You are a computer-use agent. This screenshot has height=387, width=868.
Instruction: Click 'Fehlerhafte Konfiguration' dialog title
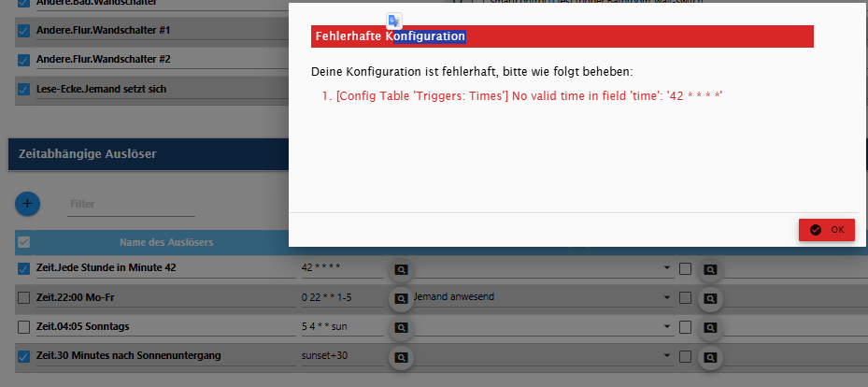[391, 36]
